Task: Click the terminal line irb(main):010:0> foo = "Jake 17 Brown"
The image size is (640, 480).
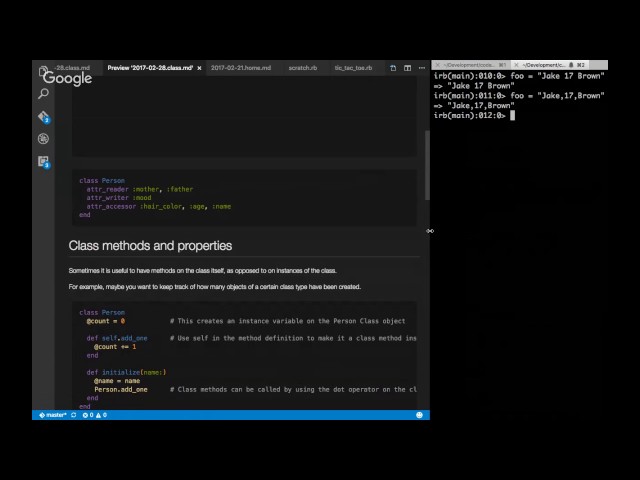Action: coord(519,76)
